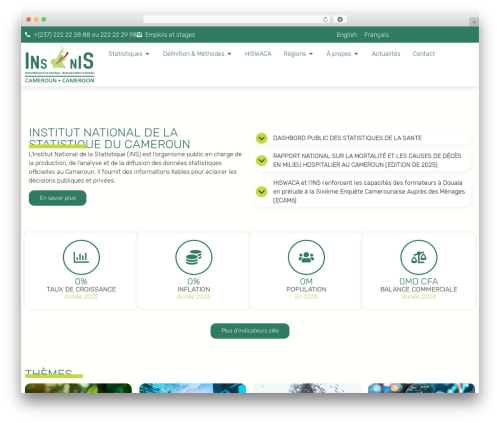Open the RAPPORT NATIONAL SUR LA MORTALITÉ item text

click(x=367, y=160)
